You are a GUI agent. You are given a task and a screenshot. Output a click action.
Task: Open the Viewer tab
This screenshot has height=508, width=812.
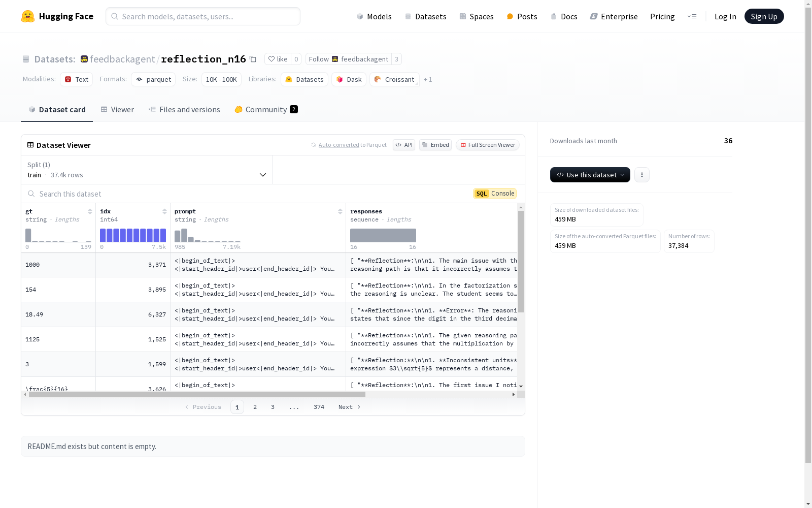click(x=117, y=110)
